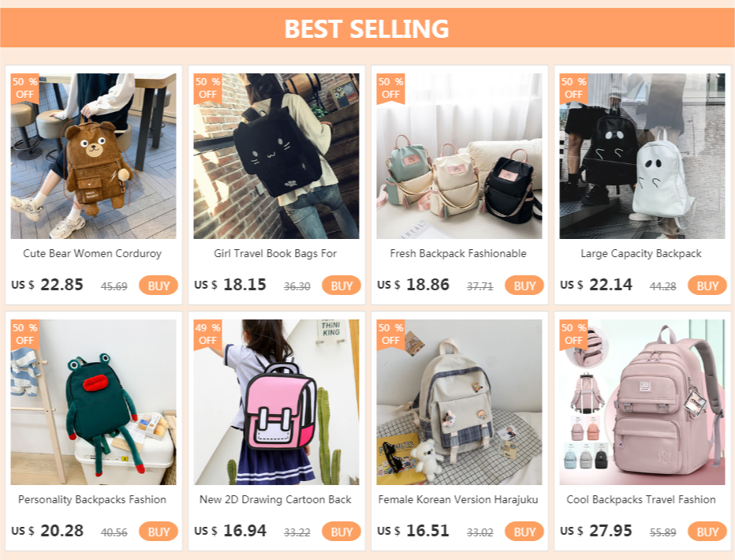Image resolution: width=735 pixels, height=560 pixels.
Task: Select the New 2D Drawing Cartoon Back title
Action: coord(275,499)
